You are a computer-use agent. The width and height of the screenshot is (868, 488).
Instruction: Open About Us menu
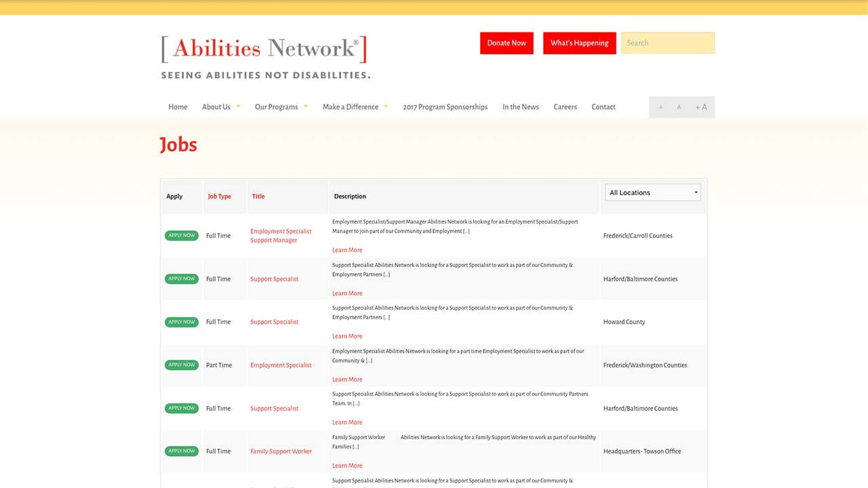click(x=216, y=107)
